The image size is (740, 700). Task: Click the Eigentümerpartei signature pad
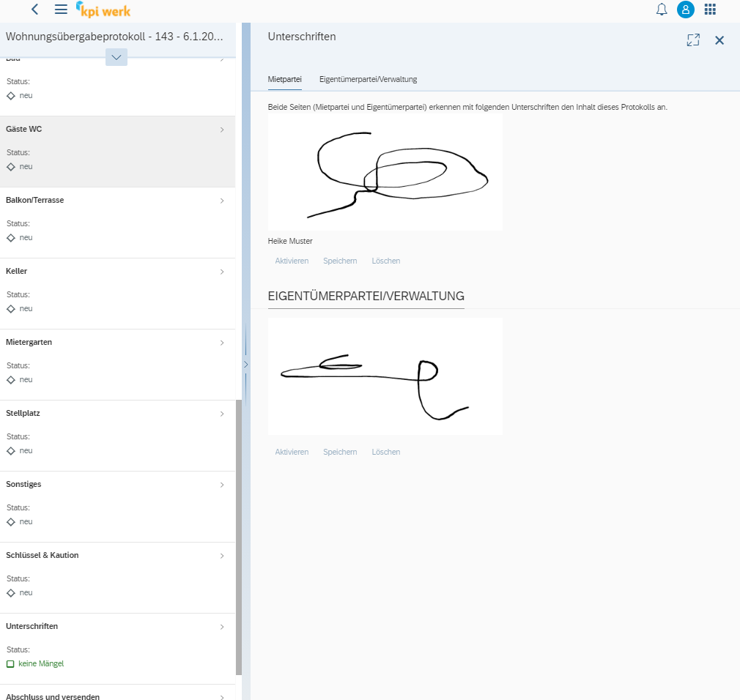pyautogui.click(x=385, y=376)
